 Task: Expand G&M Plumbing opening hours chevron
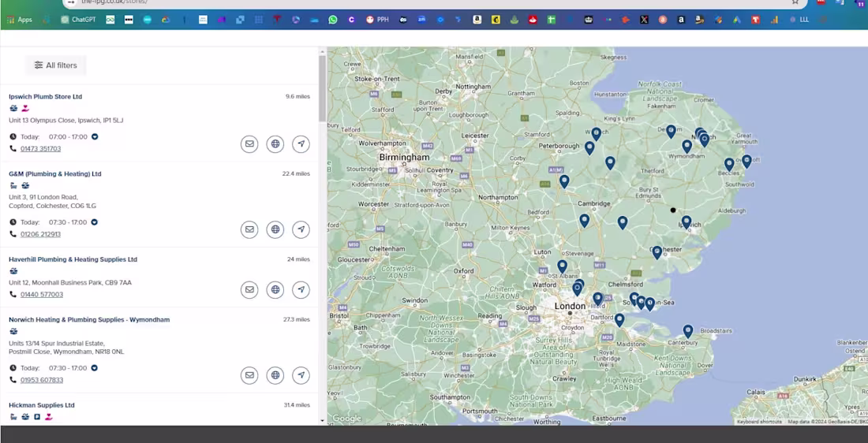94,221
